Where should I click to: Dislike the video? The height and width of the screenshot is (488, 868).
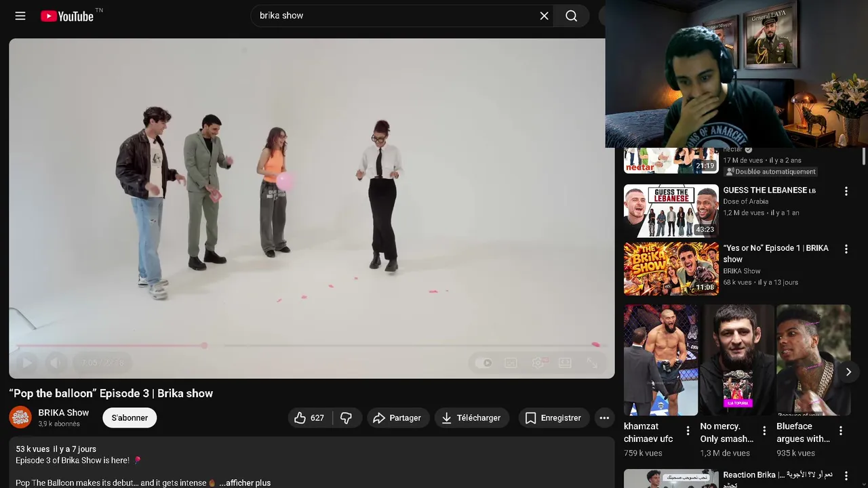point(347,418)
